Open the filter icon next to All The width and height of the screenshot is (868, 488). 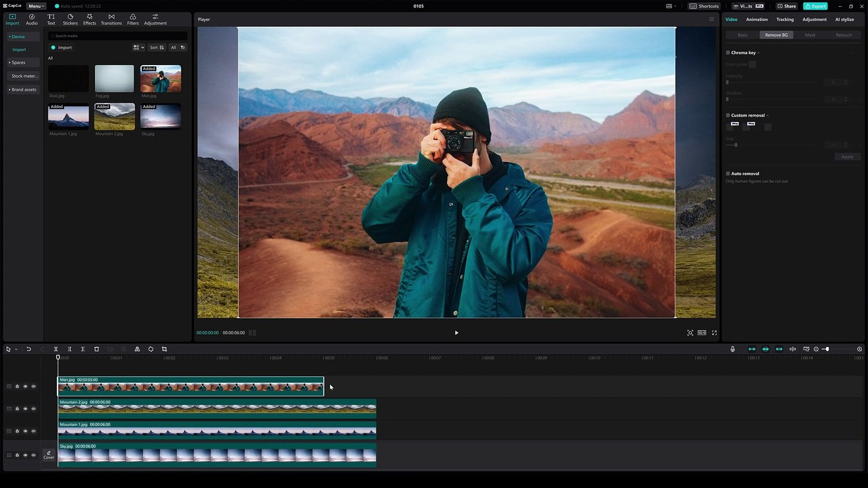[182, 47]
